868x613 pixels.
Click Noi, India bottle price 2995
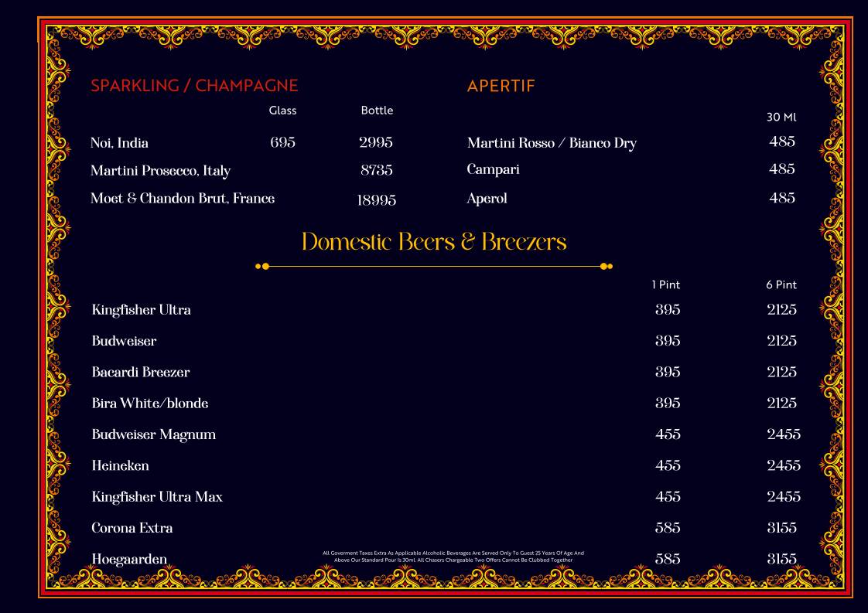pos(376,143)
